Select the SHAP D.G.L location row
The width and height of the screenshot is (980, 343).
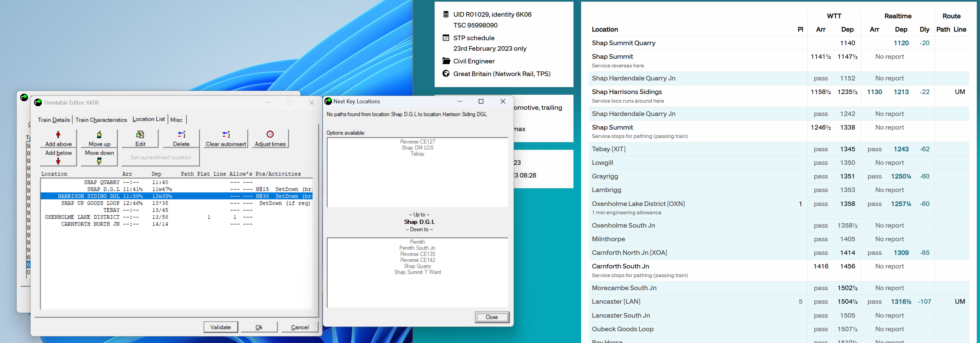coord(176,189)
